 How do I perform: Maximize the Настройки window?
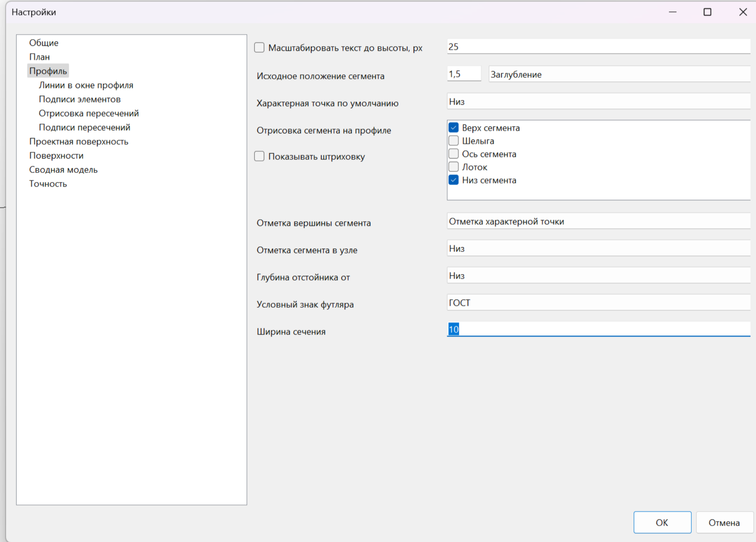(707, 12)
